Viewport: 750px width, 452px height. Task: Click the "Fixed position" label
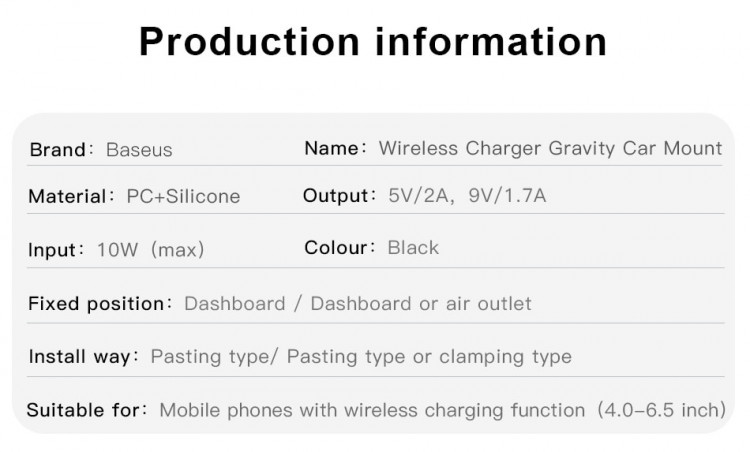pyautogui.click(x=95, y=303)
